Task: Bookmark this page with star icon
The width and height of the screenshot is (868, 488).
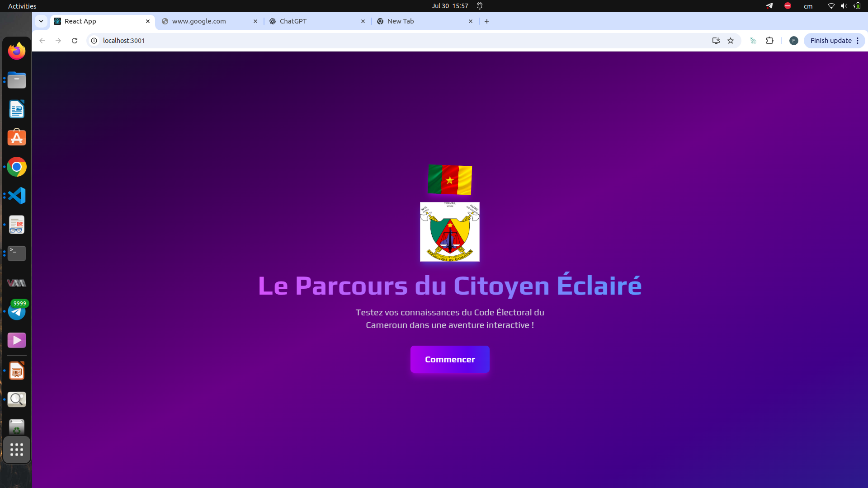Action: click(731, 41)
